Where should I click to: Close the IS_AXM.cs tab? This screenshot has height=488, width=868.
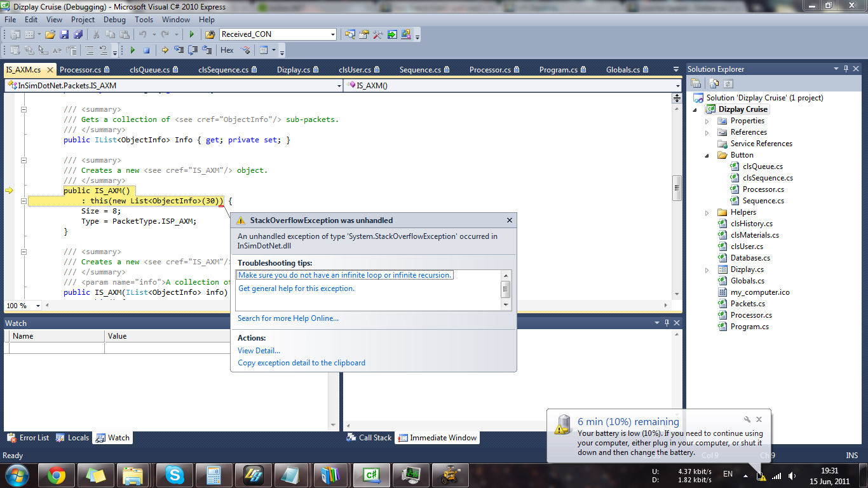[50, 70]
